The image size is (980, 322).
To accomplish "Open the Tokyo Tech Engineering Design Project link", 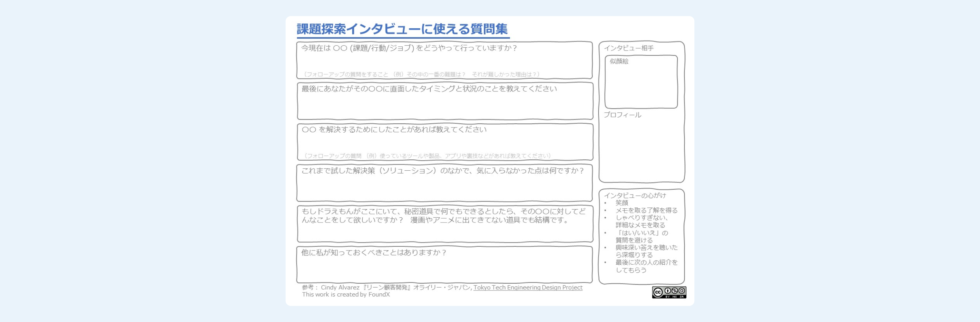I will coord(528,288).
